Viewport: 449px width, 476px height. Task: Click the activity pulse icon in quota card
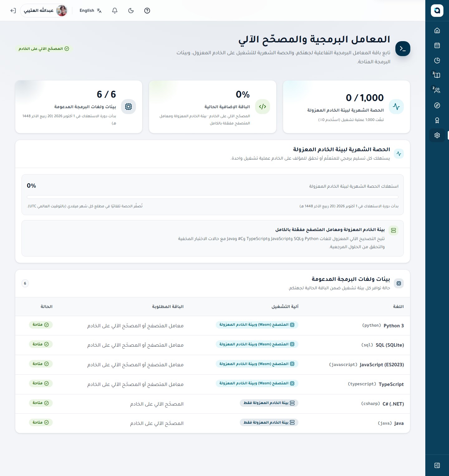click(x=396, y=107)
